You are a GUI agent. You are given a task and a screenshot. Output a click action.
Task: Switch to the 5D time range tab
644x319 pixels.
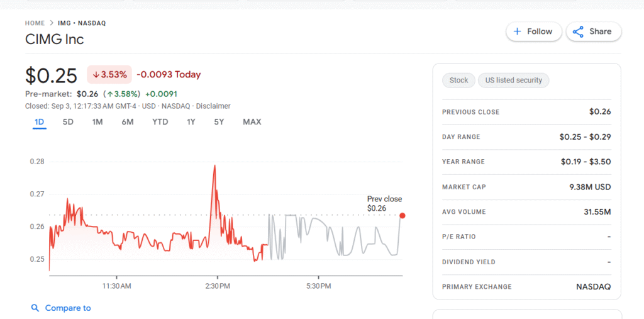[x=68, y=122]
